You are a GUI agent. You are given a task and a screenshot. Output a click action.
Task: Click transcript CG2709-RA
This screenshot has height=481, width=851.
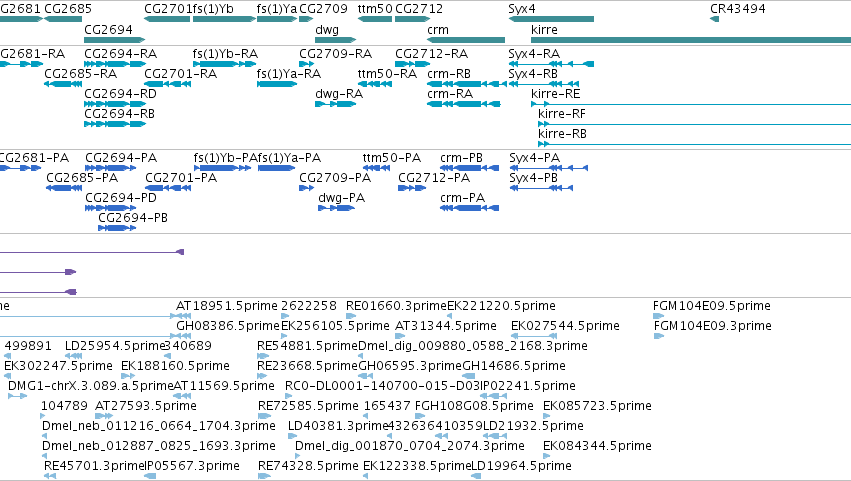click(x=335, y=54)
